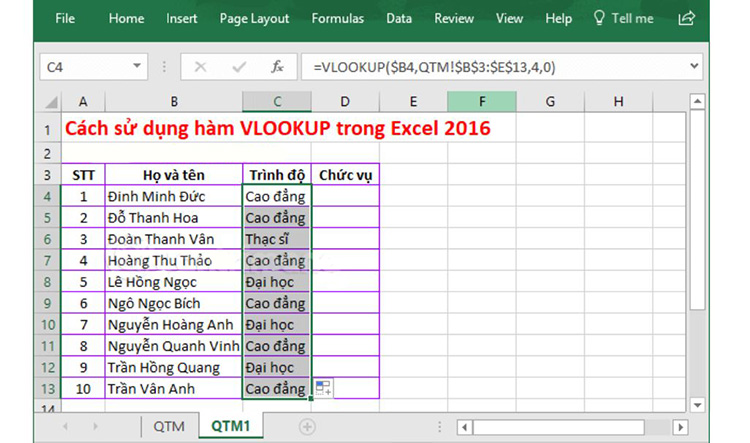
Task: Click the horizontal scrollbar thumb
Action: click(559, 427)
